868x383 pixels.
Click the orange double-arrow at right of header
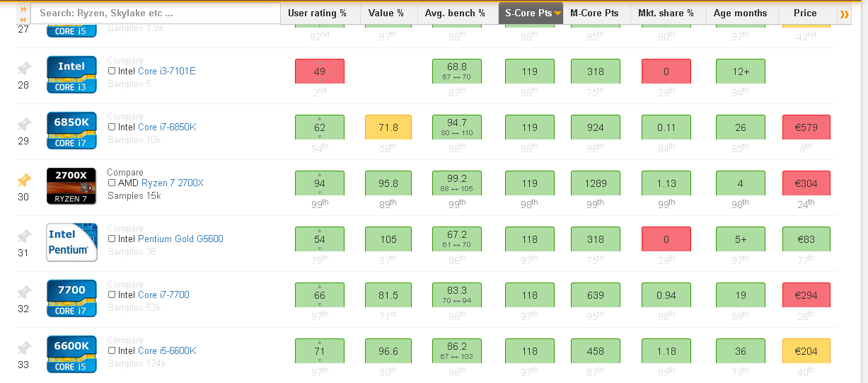tap(844, 13)
